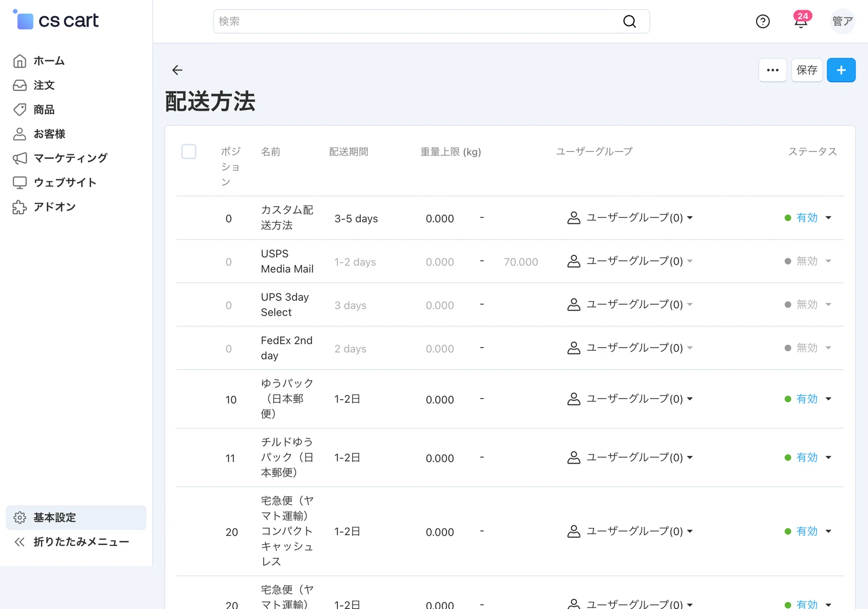Image resolution: width=868 pixels, height=609 pixels.
Task: Open the 無効 status dropdown for UPS 3day Select
Action: (808, 305)
